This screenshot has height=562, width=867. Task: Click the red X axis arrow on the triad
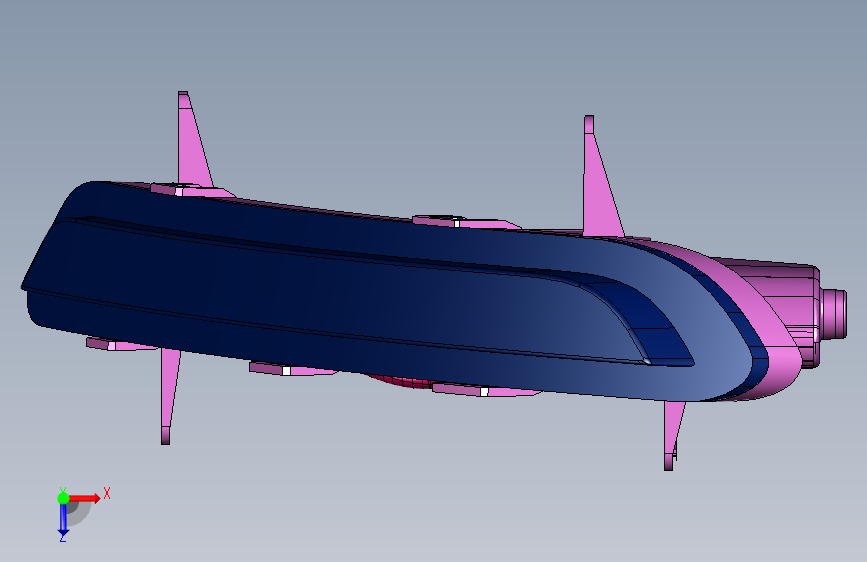[x=85, y=498]
